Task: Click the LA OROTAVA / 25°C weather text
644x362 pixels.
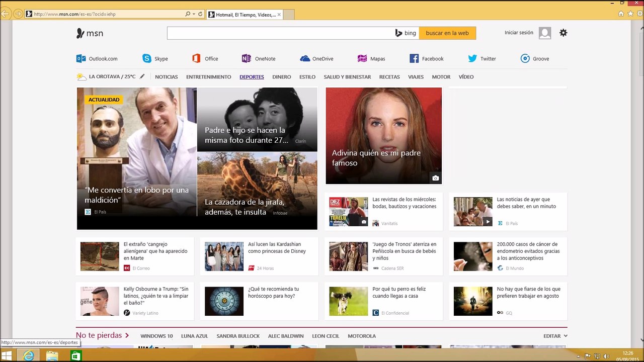Action: coord(112,77)
